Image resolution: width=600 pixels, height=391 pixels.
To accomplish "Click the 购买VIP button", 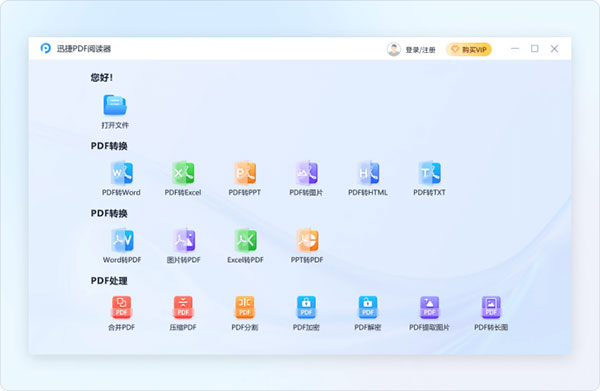I will click(x=469, y=49).
